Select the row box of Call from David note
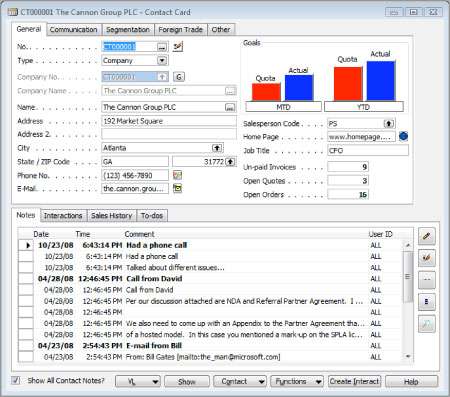This screenshot has height=397, width=450. pyautogui.click(x=26, y=279)
